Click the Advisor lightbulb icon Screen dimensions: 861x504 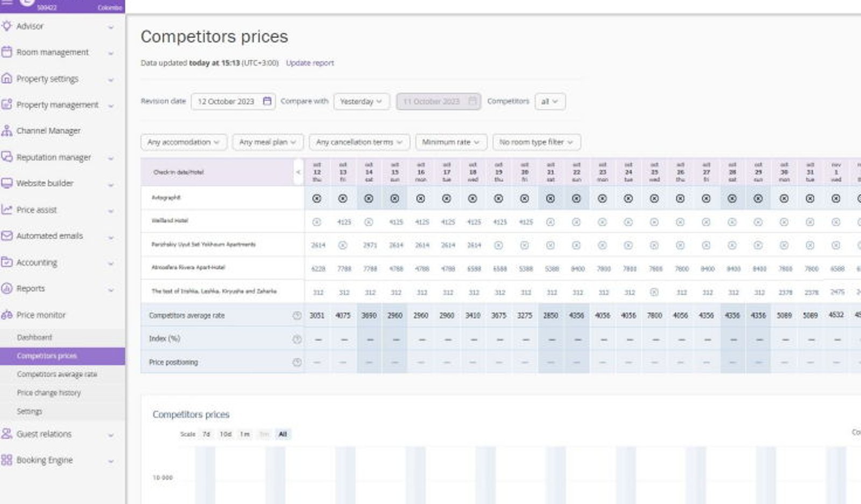(x=7, y=26)
